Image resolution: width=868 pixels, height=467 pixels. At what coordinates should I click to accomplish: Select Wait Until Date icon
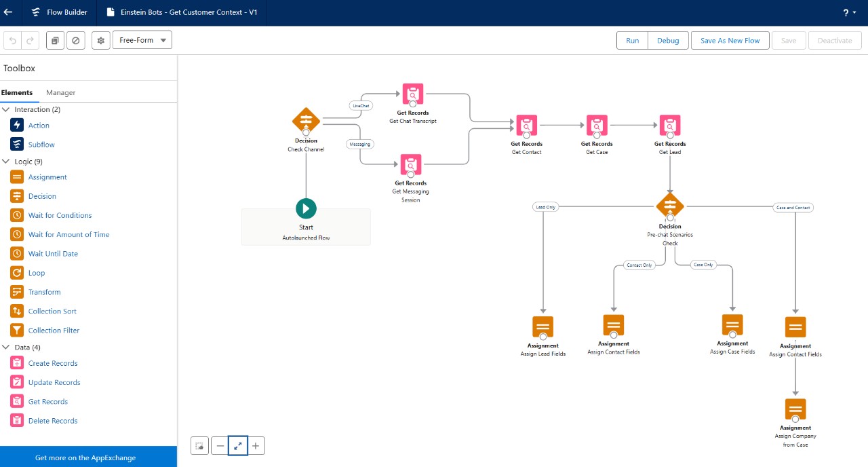17,253
